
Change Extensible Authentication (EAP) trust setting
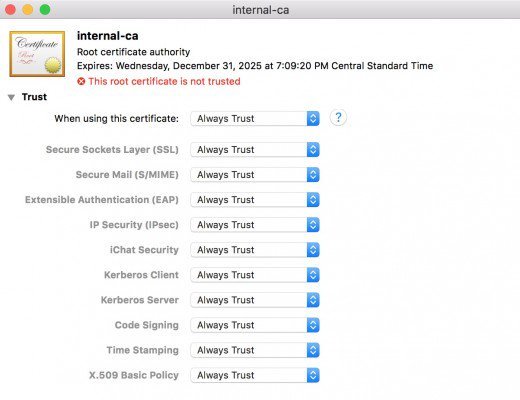point(255,200)
